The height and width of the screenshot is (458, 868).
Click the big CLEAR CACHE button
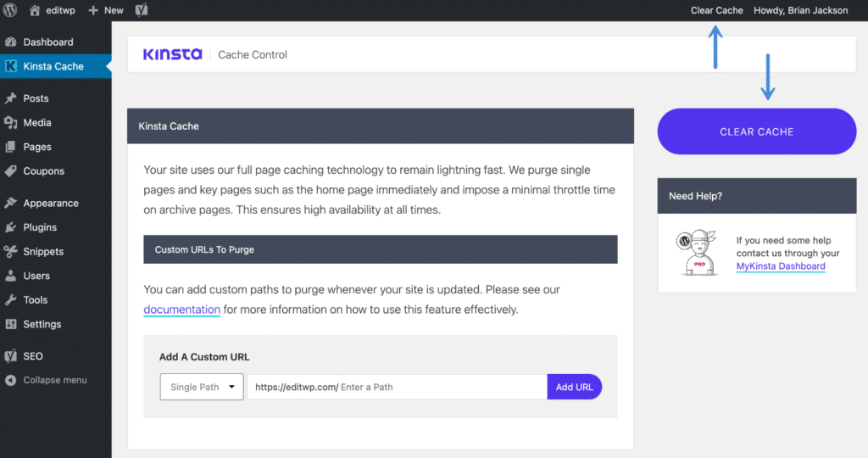point(757,131)
